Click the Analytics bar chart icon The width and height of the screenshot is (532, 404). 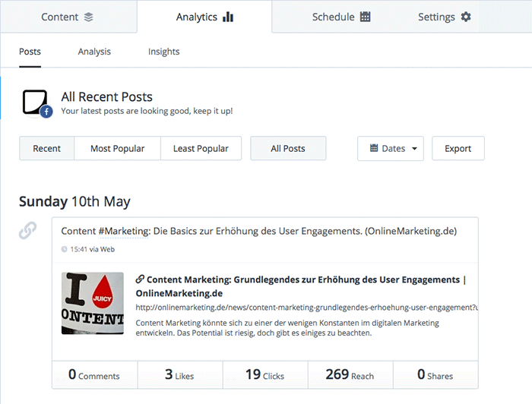(228, 17)
